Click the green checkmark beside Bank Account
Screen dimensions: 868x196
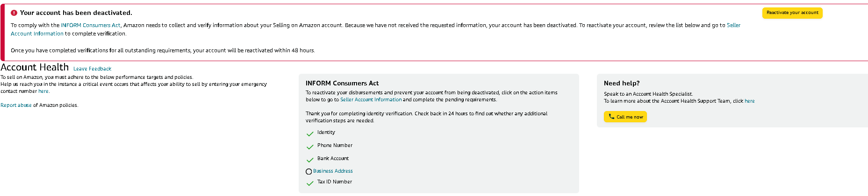click(310, 160)
